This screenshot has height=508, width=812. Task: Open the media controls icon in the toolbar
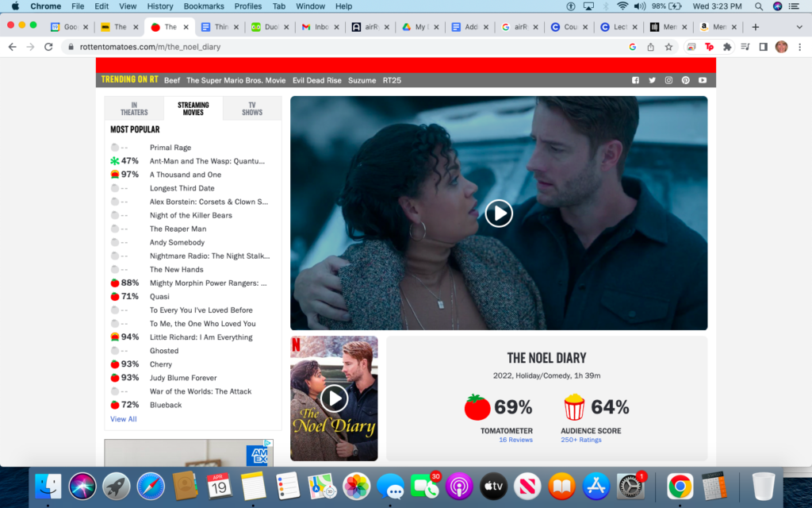745,47
